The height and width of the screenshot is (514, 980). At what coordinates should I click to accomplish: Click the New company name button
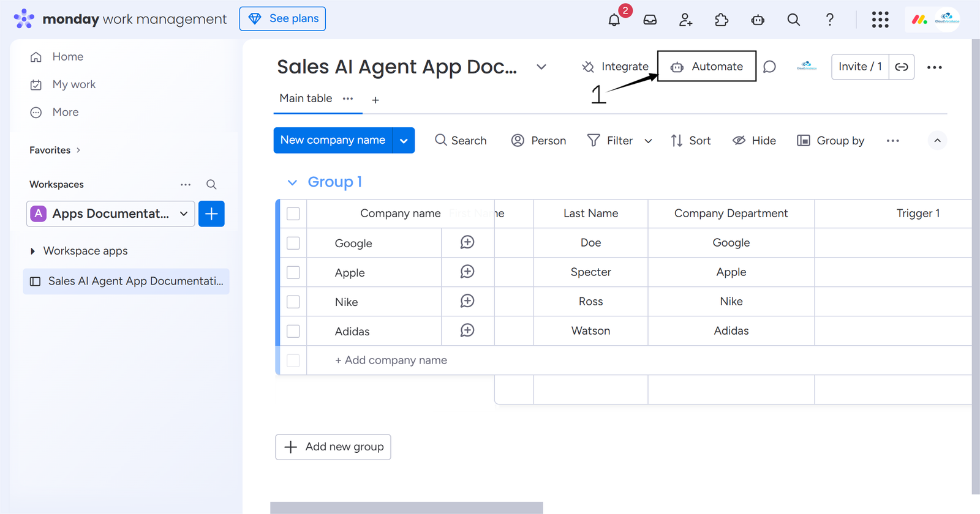pyautogui.click(x=333, y=140)
